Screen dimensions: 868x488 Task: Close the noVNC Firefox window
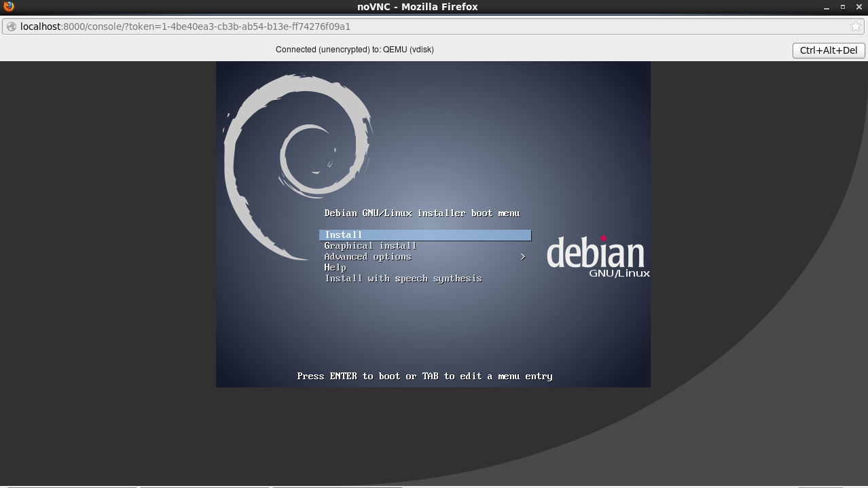859,7
